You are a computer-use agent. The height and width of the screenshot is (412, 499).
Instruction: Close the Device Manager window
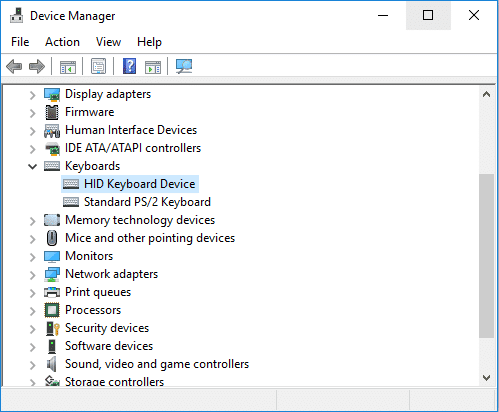(x=474, y=15)
